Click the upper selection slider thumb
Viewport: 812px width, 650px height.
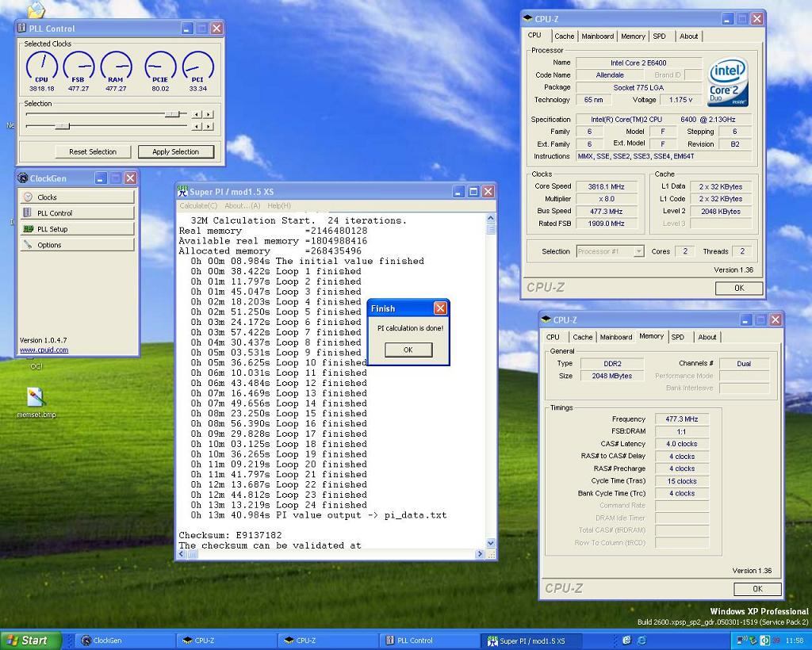click(x=172, y=114)
